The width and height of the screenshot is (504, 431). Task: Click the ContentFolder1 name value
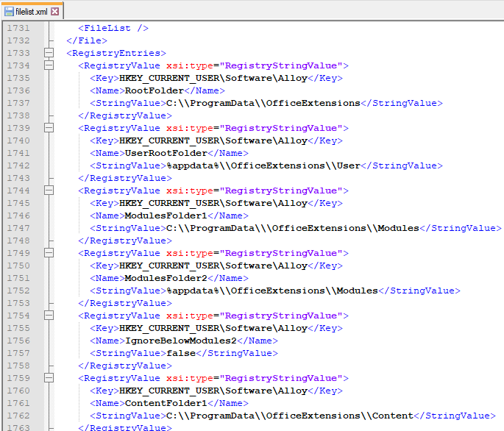coord(166,403)
